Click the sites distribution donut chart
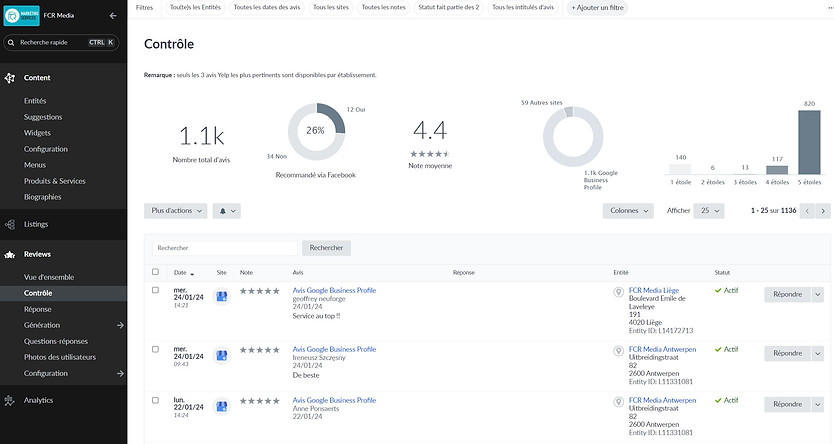The height and width of the screenshot is (444, 834). pyautogui.click(x=573, y=137)
